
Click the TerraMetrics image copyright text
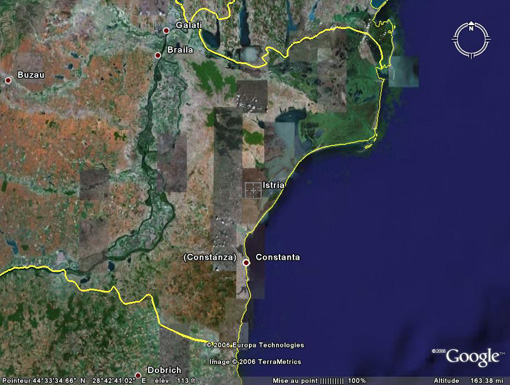(255, 362)
